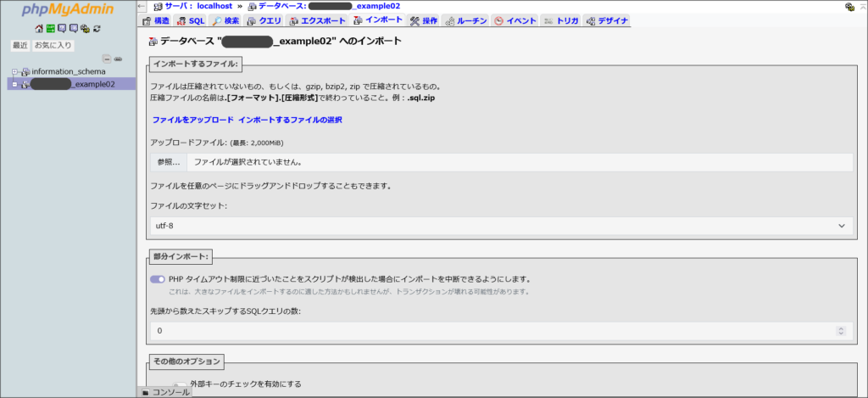Open the 検索 tab
868x398 pixels.
coord(226,21)
